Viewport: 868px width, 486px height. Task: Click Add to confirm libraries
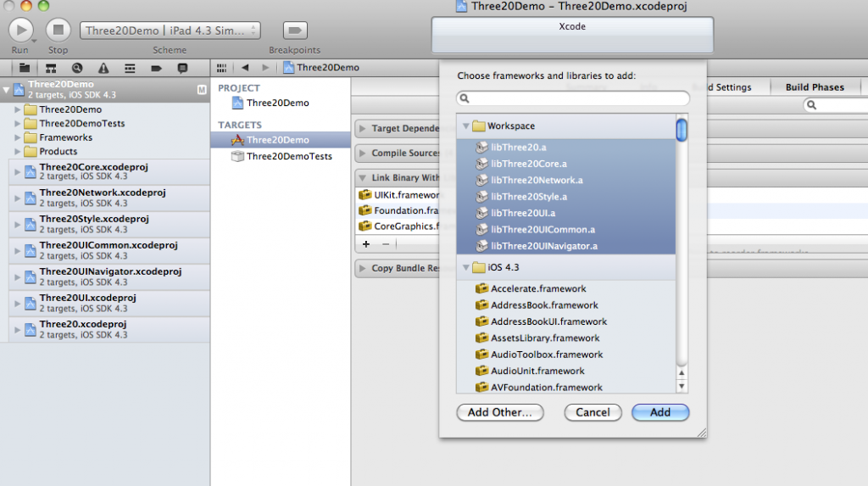click(x=660, y=412)
